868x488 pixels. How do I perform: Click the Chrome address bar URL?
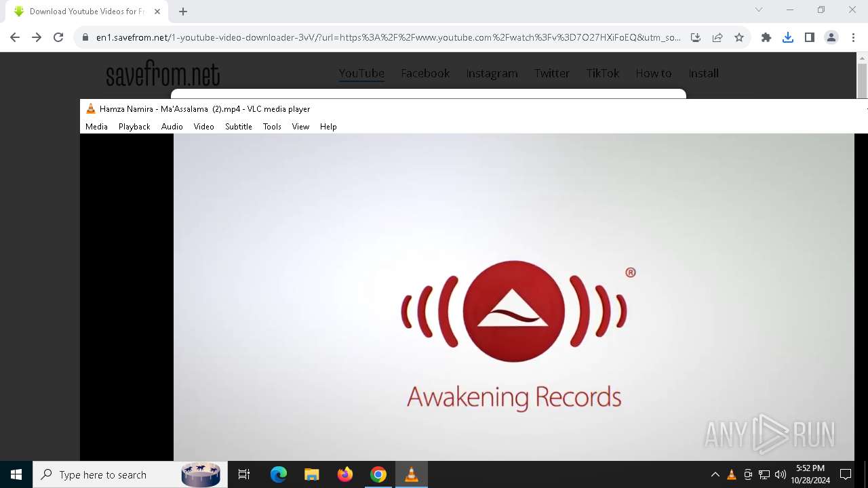tap(388, 37)
